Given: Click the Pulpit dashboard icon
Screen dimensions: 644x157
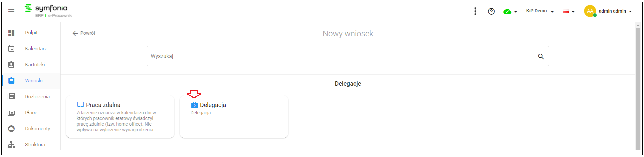Looking at the screenshot, I should 11,33.
